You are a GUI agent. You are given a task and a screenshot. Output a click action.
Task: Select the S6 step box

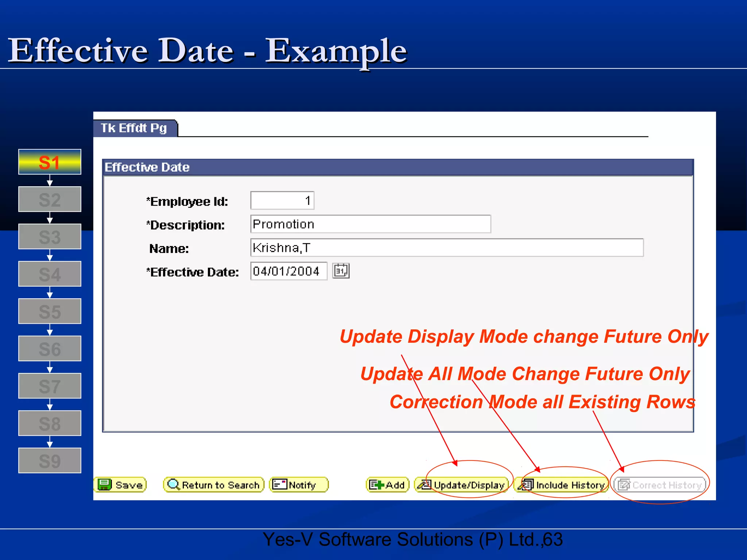50,349
